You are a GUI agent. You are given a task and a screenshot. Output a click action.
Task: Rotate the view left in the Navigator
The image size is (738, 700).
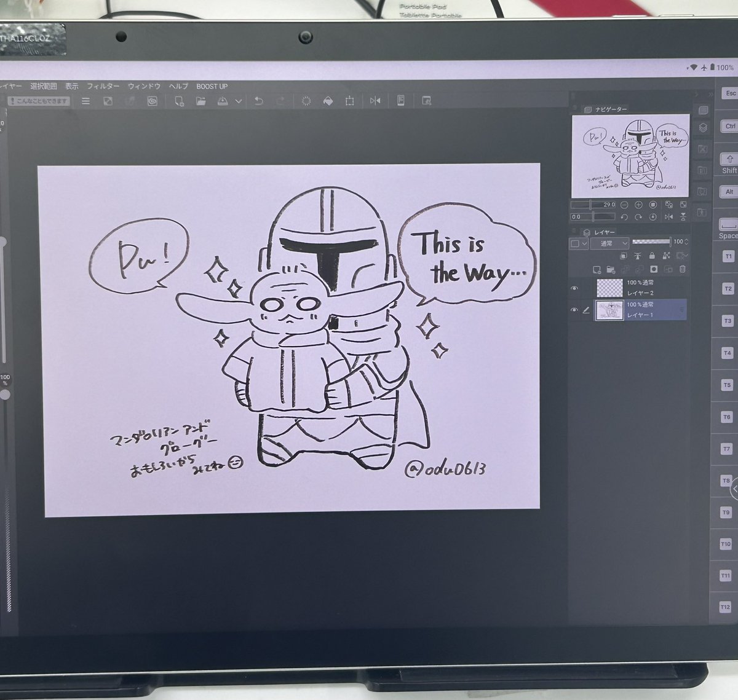(624, 217)
